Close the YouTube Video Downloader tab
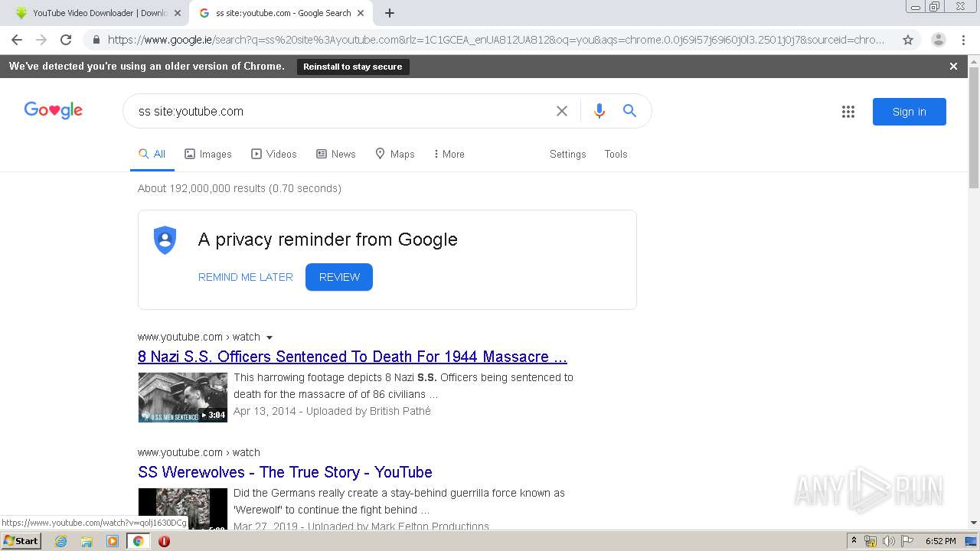This screenshot has width=980, height=551. 177,13
